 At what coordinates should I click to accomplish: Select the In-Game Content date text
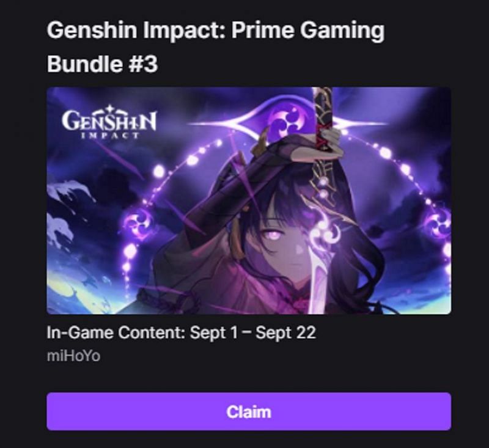[x=181, y=332]
